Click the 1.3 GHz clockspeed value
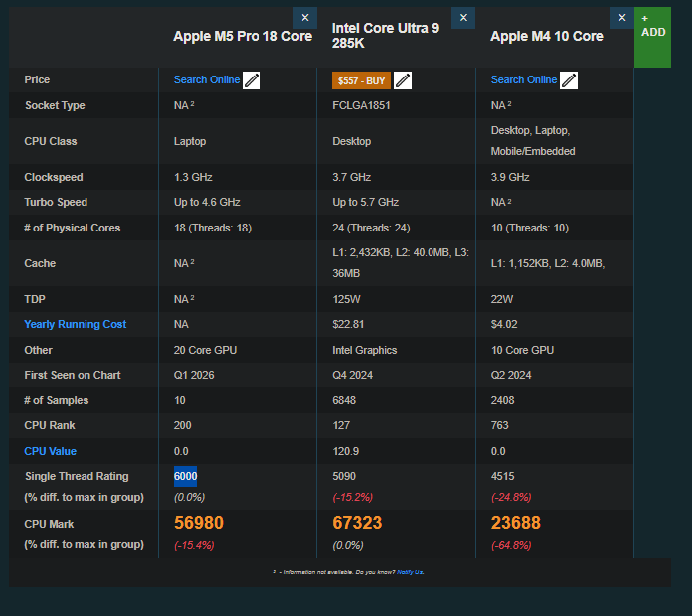Screen dimensions: 692x616 (193, 177)
